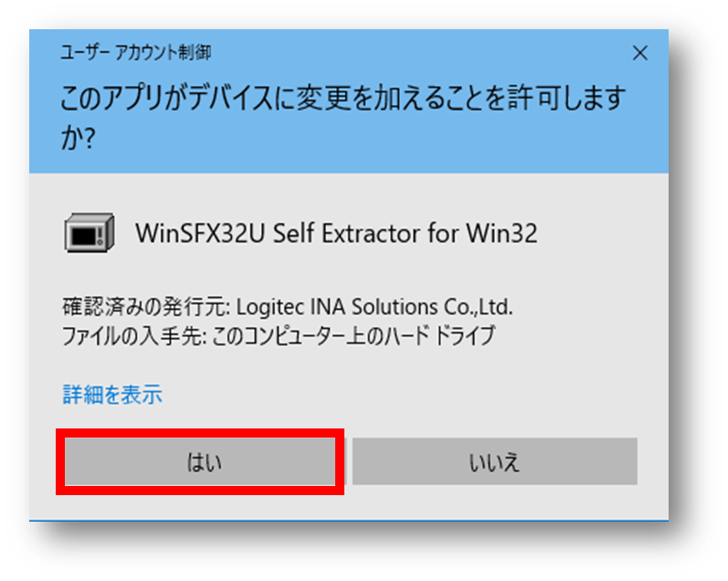Open the 詳細を表示 details link
This screenshot has height=581, width=728.
(x=112, y=395)
